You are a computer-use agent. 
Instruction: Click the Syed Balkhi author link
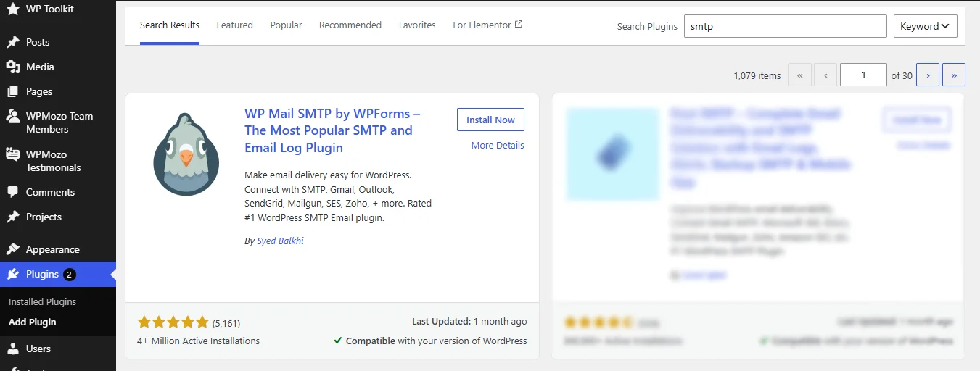point(280,241)
